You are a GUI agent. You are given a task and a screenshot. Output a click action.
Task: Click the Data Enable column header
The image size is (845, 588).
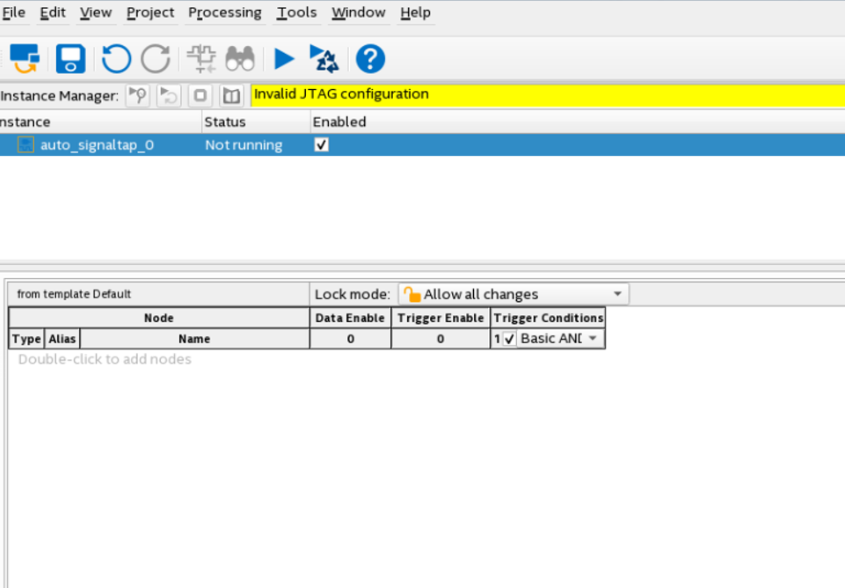(x=350, y=318)
